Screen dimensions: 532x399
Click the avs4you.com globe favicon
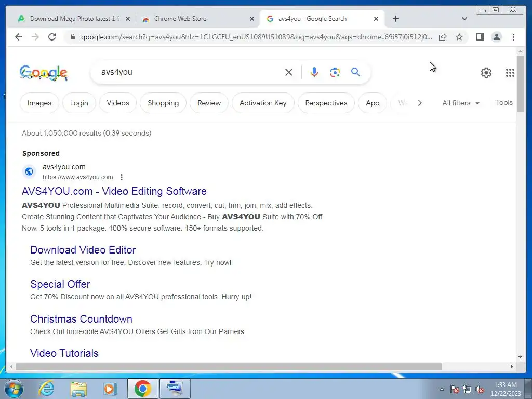(x=29, y=171)
